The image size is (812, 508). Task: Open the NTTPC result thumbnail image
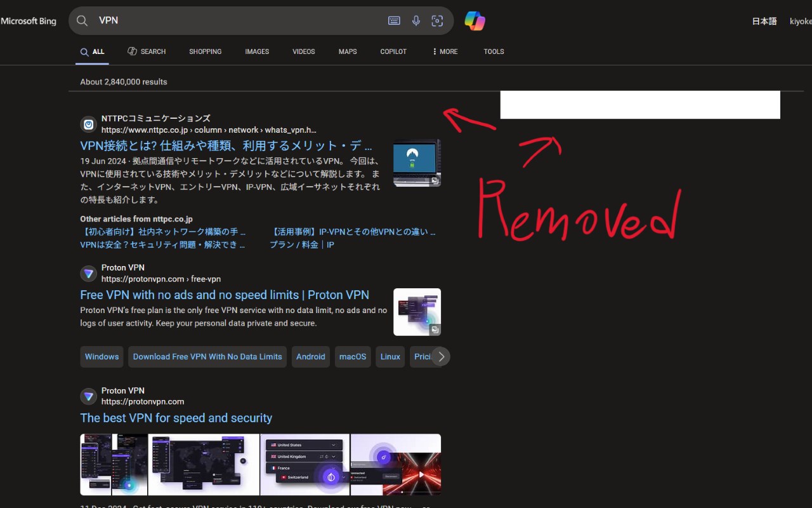pos(417,163)
